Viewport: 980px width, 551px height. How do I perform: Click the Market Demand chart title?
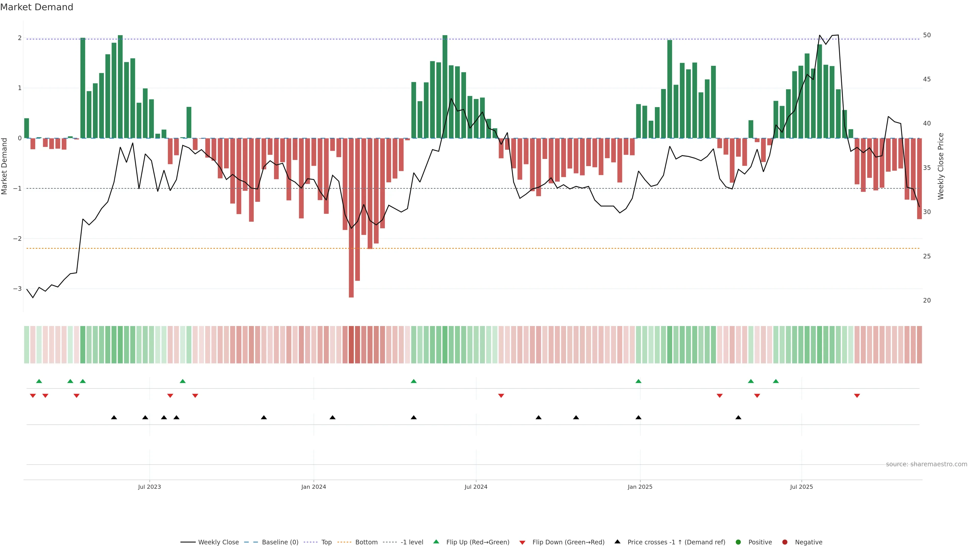tap(36, 7)
